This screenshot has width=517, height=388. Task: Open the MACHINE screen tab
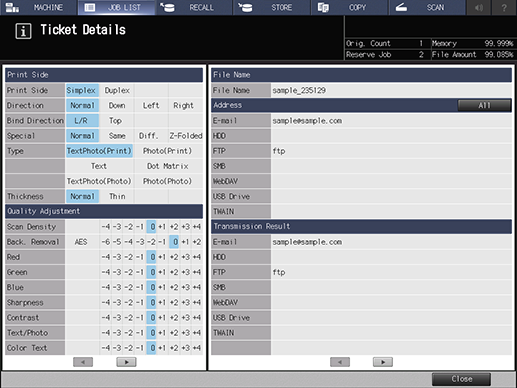tap(39, 7)
